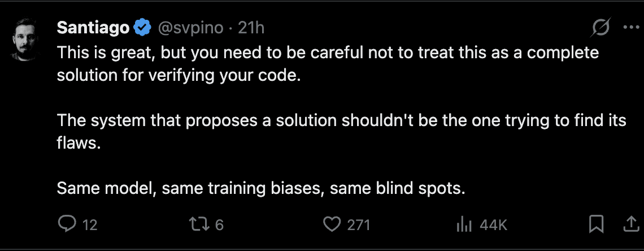Click the reply count 12
This screenshot has width=644, height=251.
pyautogui.click(x=90, y=225)
